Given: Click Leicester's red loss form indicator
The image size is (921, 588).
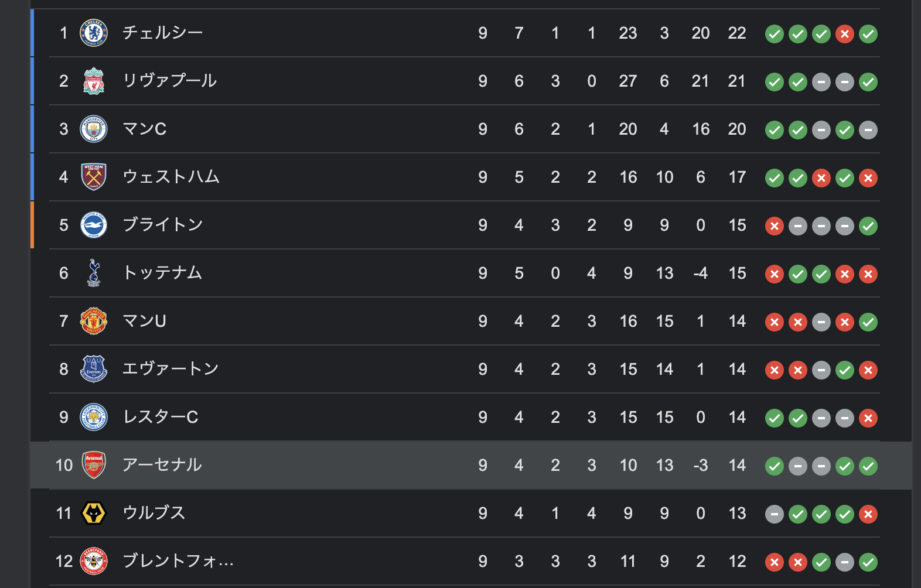Looking at the screenshot, I should pyautogui.click(x=868, y=418).
